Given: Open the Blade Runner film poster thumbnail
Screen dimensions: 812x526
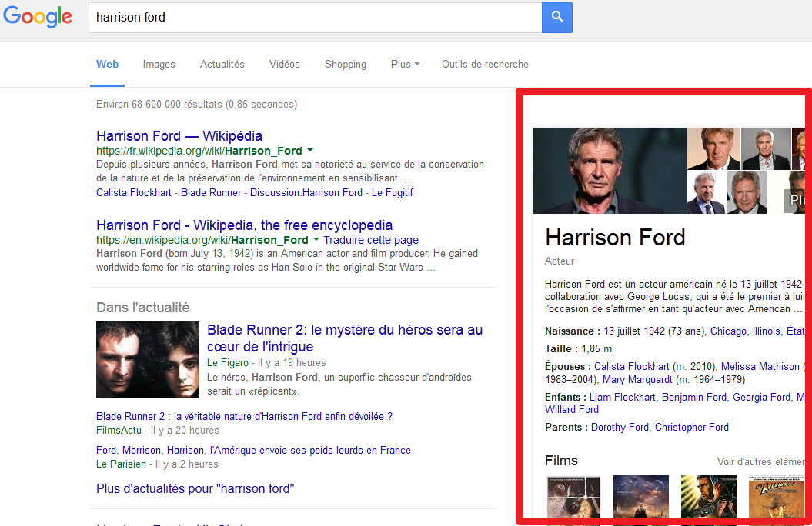Looking at the screenshot, I should point(708,497).
